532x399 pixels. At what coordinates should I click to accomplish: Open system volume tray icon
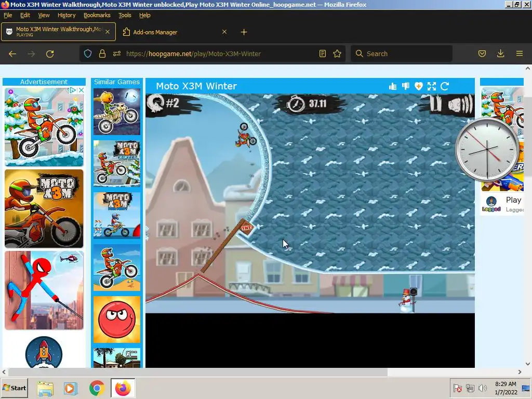coord(482,388)
